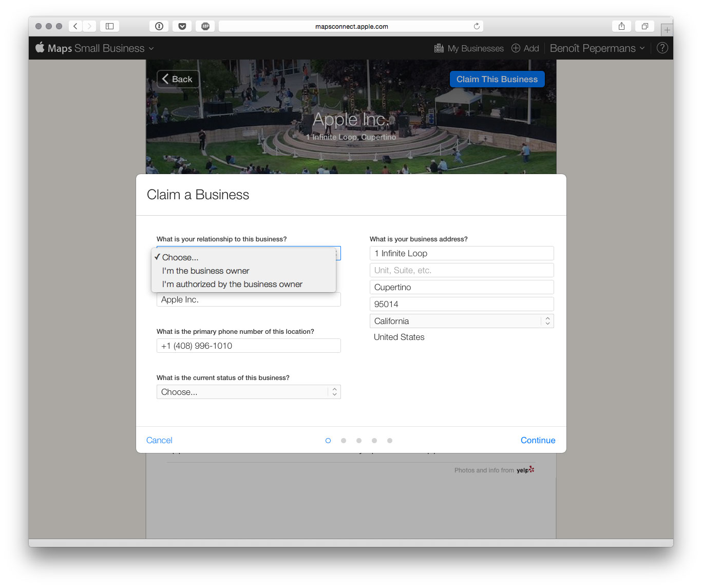Select "I'm the business owner" option

(x=205, y=271)
